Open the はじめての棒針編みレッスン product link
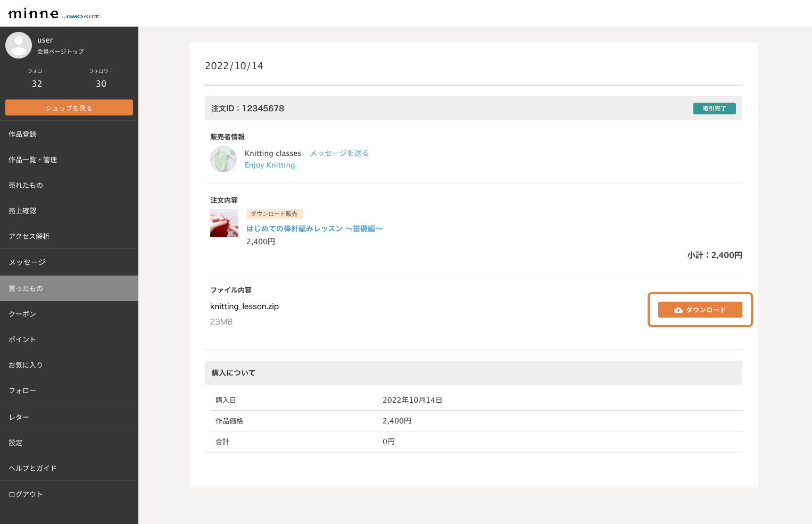This screenshot has height=524, width=812. tap(314, 229)
